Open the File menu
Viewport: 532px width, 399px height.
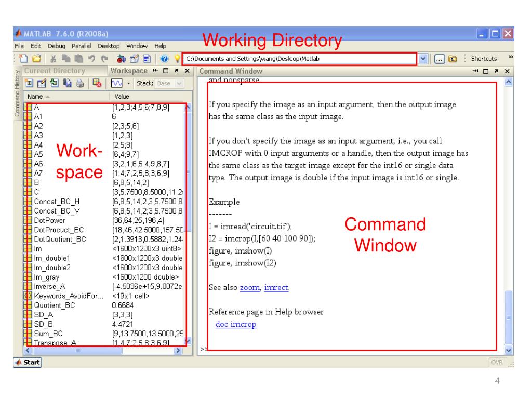[19, 46]
